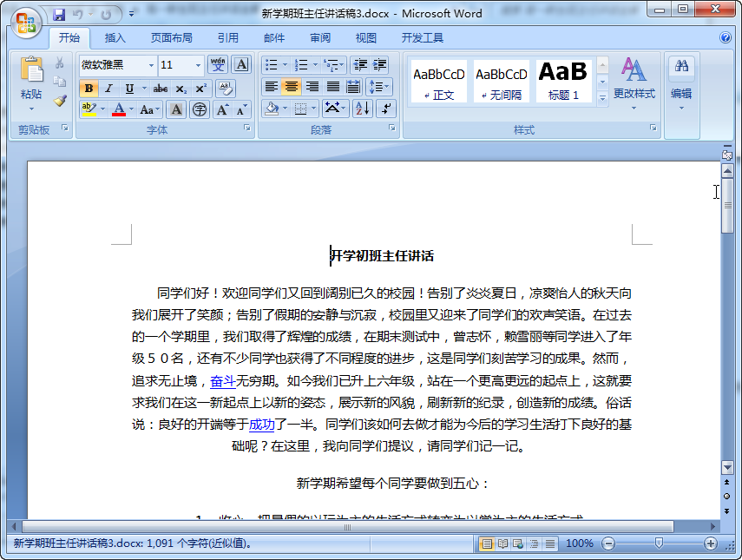
Task: Apply the 标题 1 style
Action: (563, 81)
